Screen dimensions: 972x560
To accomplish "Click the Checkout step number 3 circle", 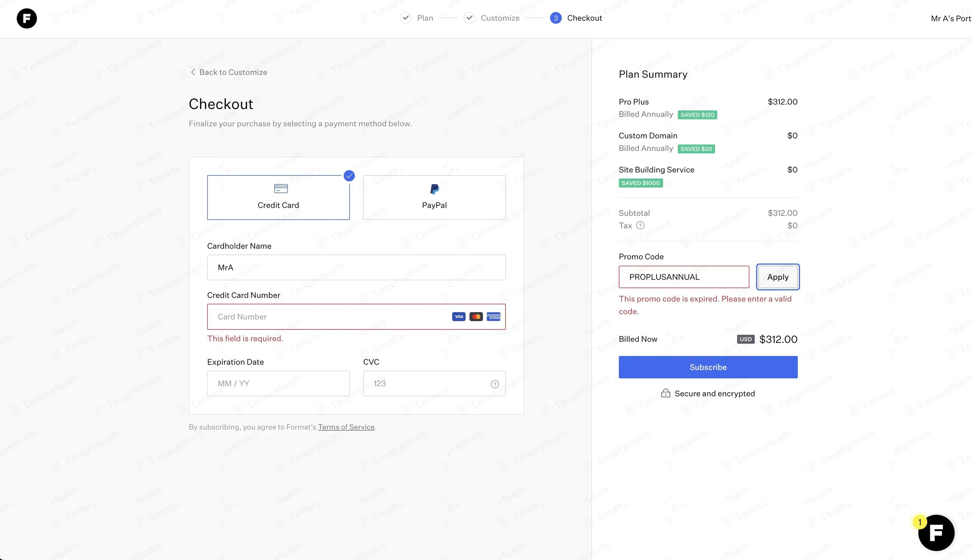I will tap(555, 18).
